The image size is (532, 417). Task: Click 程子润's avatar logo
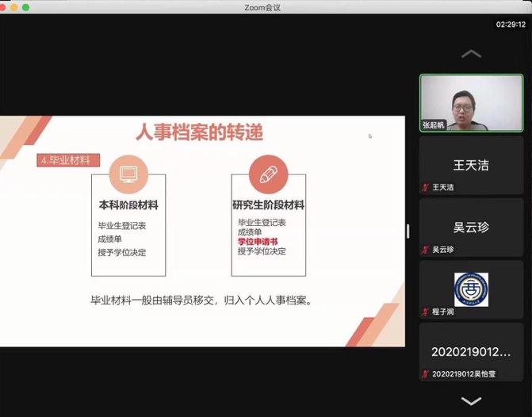click(x=471, y=288)
